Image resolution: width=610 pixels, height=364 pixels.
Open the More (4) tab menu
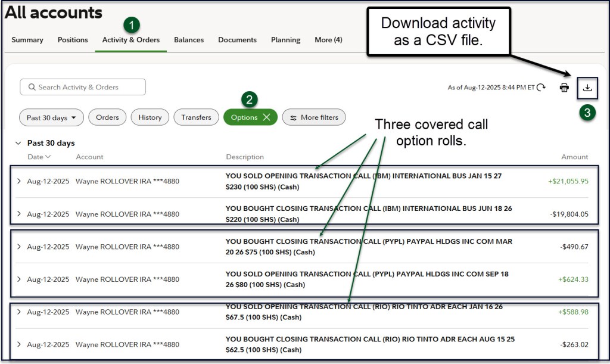(328, 40)
